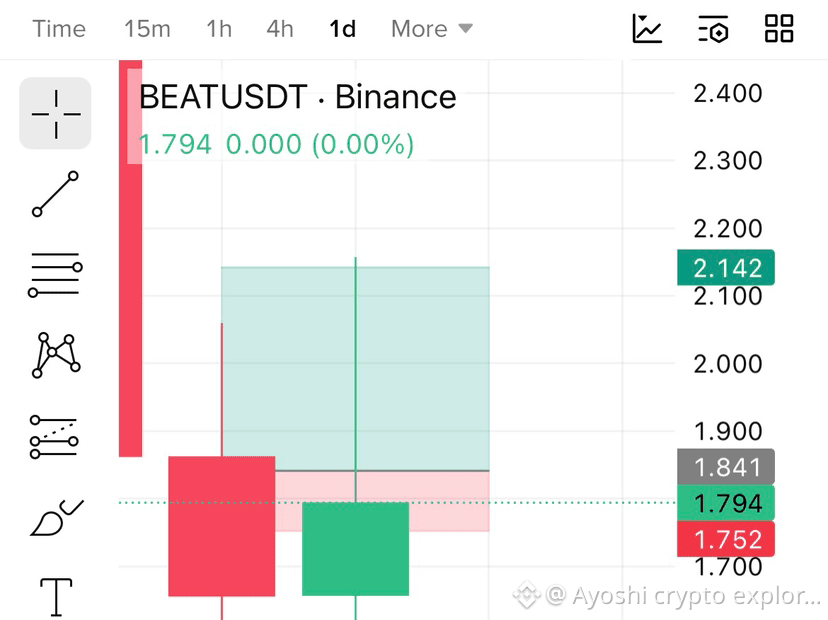Image resolution: width=828 pixels, height=620 pixels.
Task: Select the trend line drawing tool
Action: (x=55, y=194)
